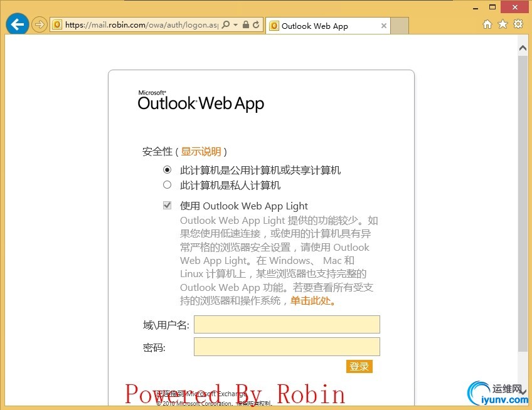Click the search magnifier icon in address bar
Image resolution: width=532 pixels, height=410 pixels.
[x=226, y=24]
